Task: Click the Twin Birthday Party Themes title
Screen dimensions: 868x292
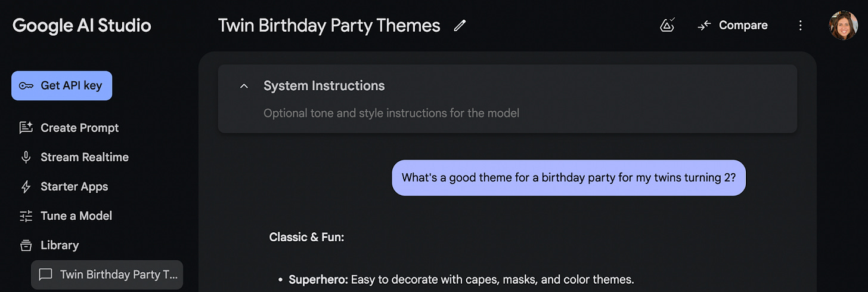Action: point(329,26)
